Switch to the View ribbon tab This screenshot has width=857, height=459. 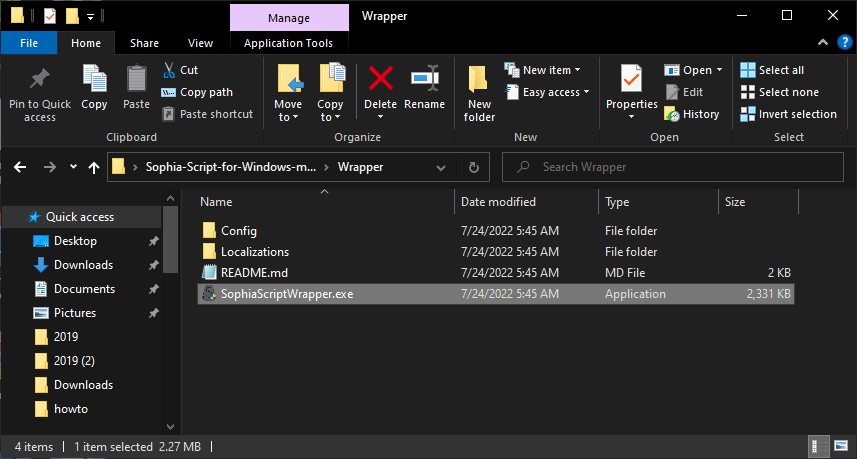[200, 43]
